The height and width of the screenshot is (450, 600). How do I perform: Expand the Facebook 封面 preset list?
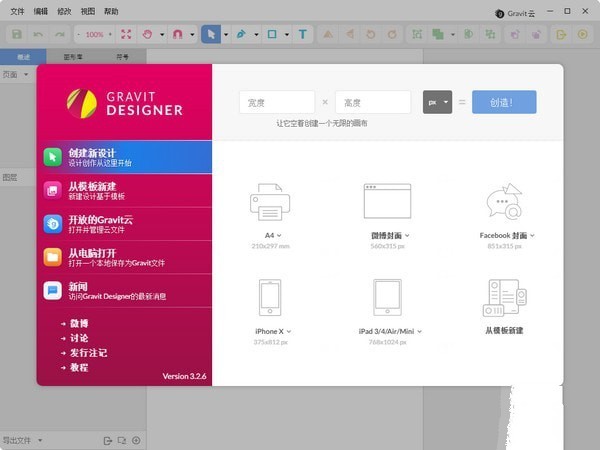click(x=532, y=235)
